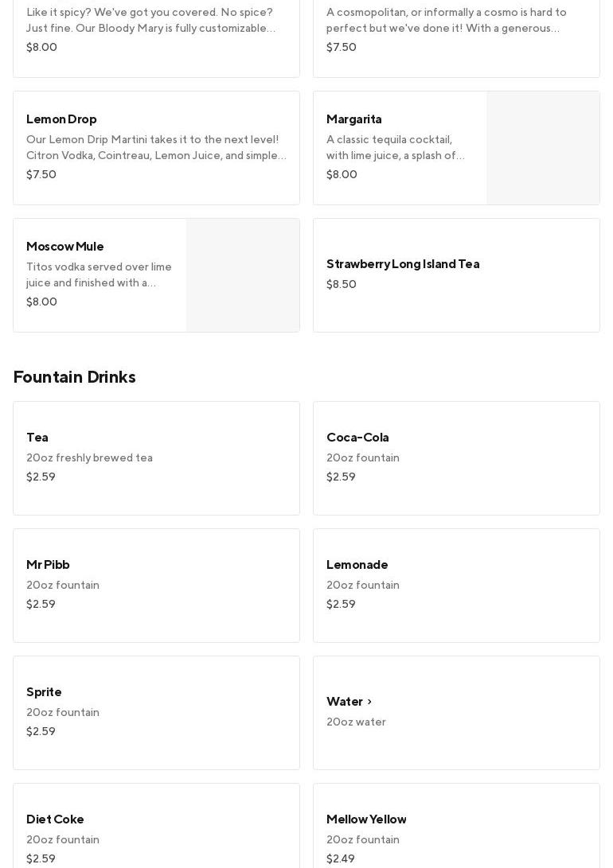
Task: Open the Diet Coke item
Action: click(x=156, y=826)
